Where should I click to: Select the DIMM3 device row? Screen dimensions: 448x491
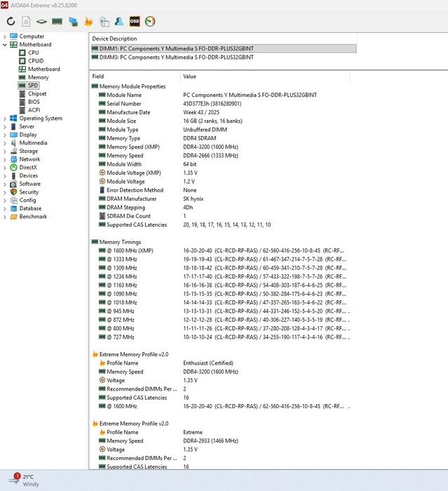pos(224,58)
